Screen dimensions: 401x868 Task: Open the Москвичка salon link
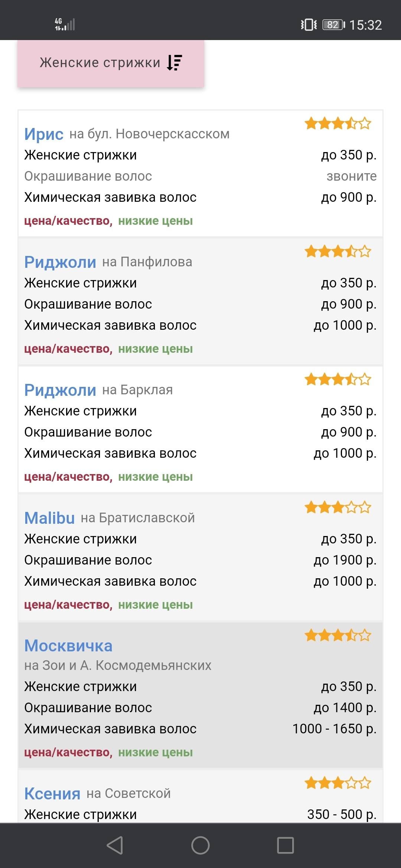click(x=68, y=646)
